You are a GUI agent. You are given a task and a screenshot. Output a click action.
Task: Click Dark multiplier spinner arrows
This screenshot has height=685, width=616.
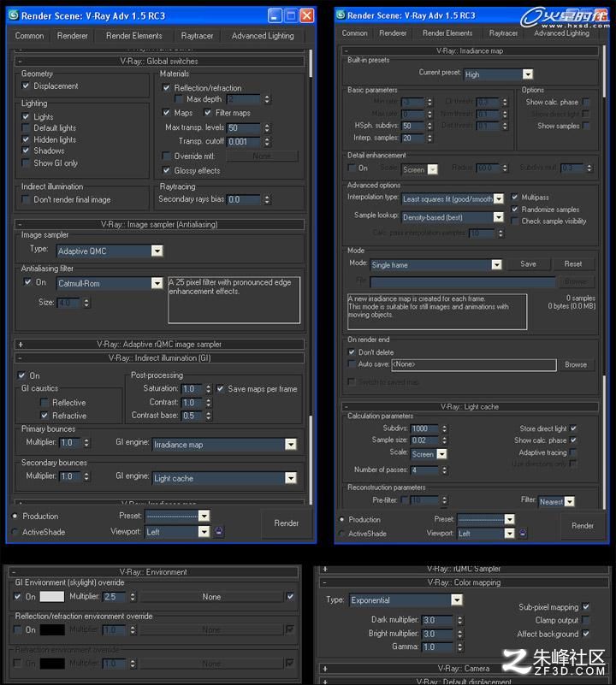point(459,620)
